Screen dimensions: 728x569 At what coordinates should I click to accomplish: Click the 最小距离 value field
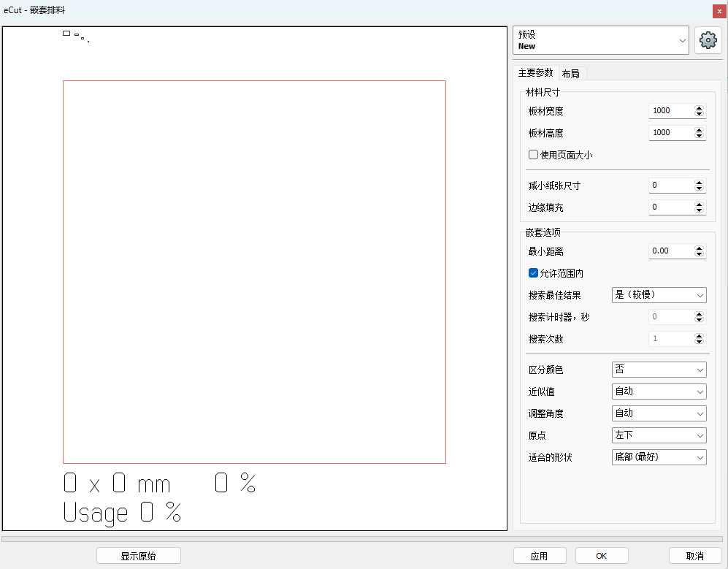coord(668,251)
